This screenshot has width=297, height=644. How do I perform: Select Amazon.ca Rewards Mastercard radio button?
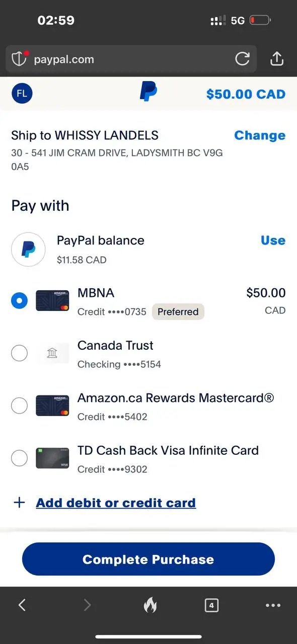19,406
